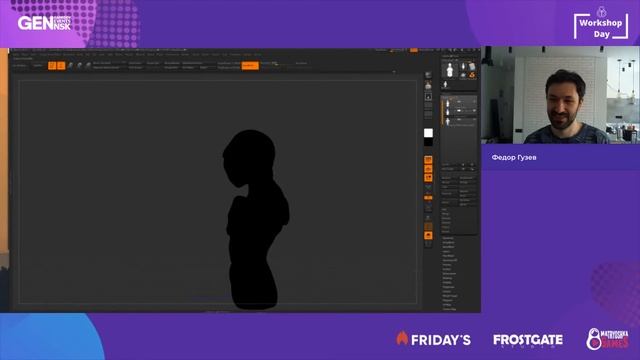Click the L.Sym icon on right shelf

click(x=428, y=187)
